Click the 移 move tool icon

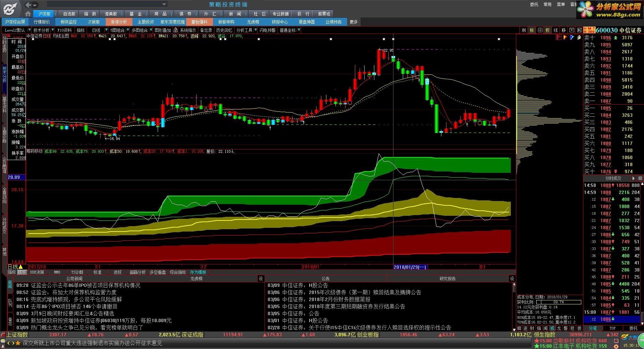tap(563, 30)
